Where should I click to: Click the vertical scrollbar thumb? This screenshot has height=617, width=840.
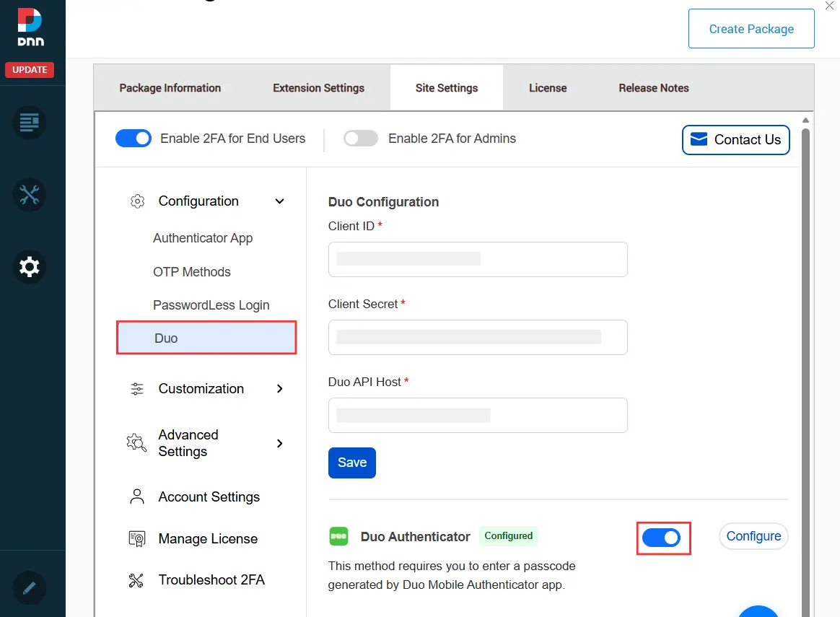click(x=805, y=372)
